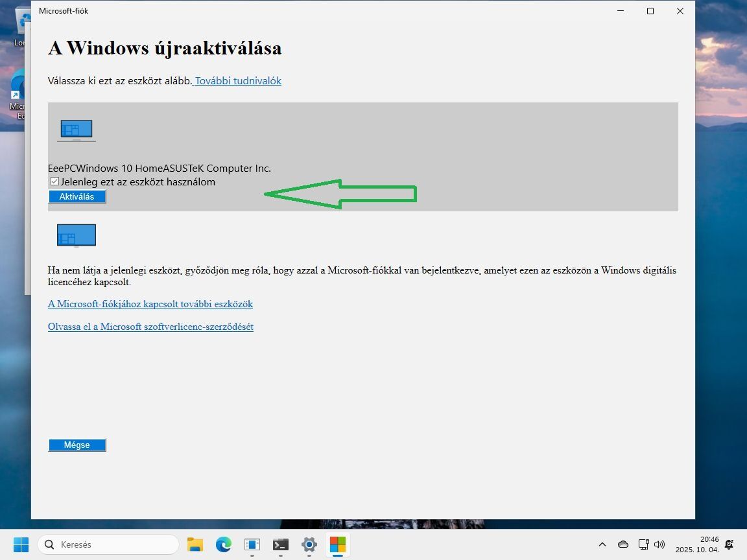Image resolution: width=747 pixels, height=560 pixels.
Task: Close the Microsoft-fiók window
Action: click(680, 11)
